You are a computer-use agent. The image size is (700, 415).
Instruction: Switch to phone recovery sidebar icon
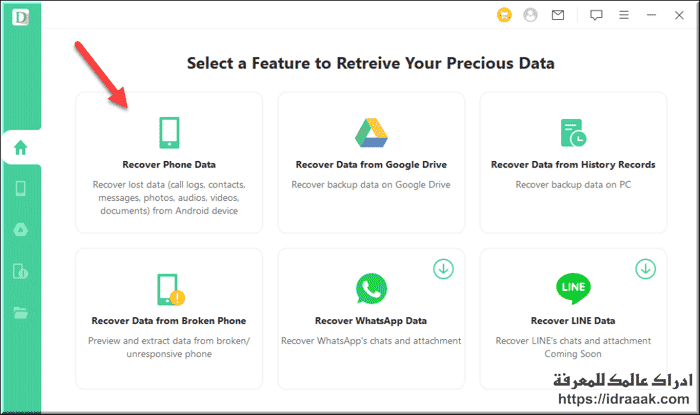tap(21, 188)
